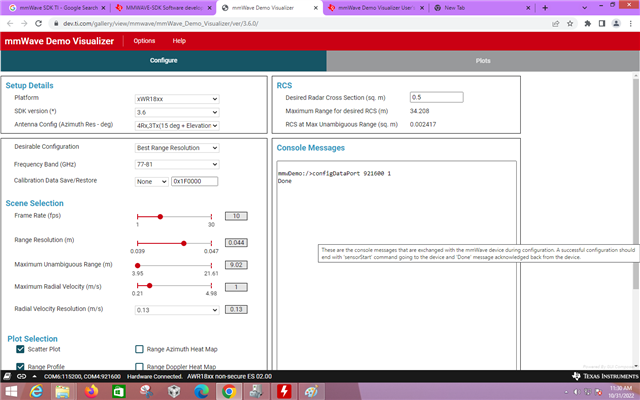Click the Texas Instruments logo
This screenshot has height=400, width=640.
(x=605, y=376)
